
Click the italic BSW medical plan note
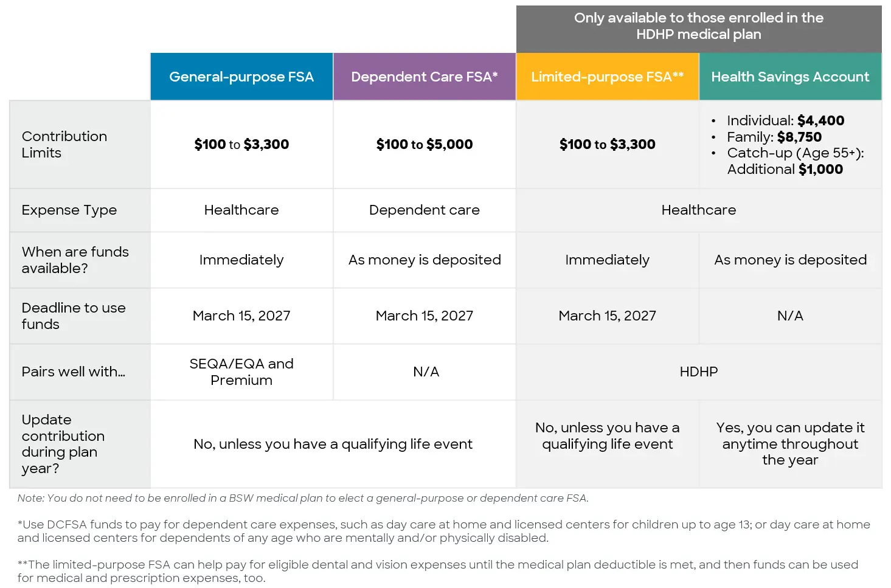(303, 498)
